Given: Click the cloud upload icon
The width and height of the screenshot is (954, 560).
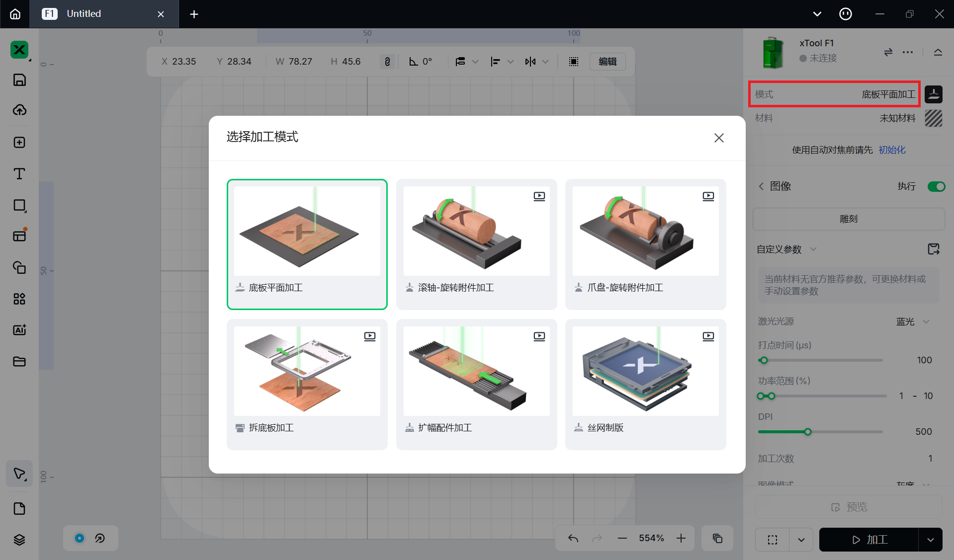Looking at the screenshot, I should tap(19, 110).
